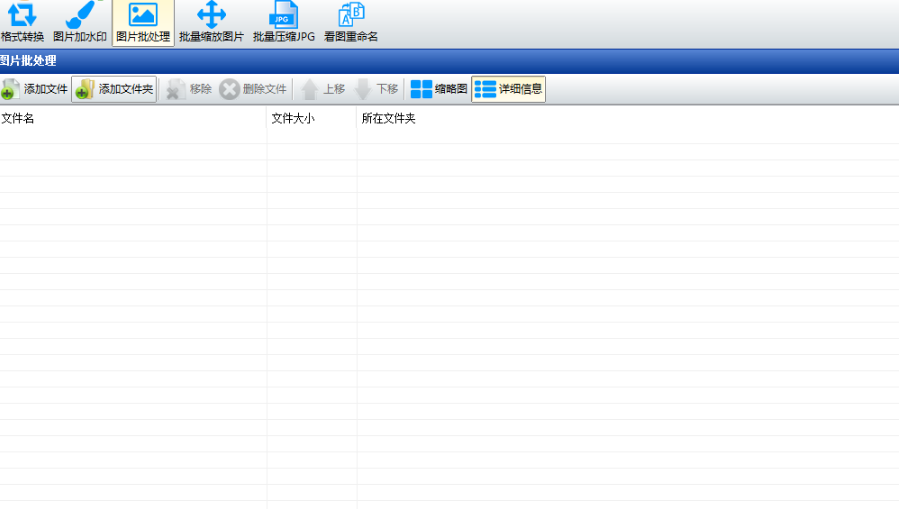Viewport: 899px width, 509px height.
Task: Sort the list by 所在文件夹 column header
Action: pyautogui.click(x=600, y=118)
